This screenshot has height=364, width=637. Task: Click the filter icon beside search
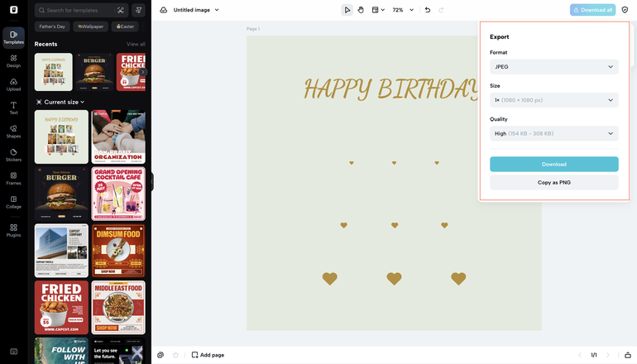click(x=138, y=10)
